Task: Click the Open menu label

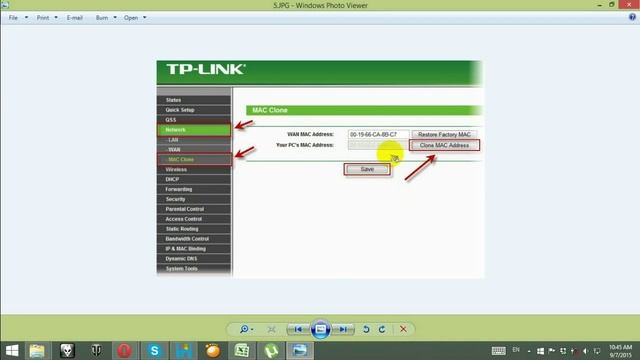Action: (x=131, y=18)
